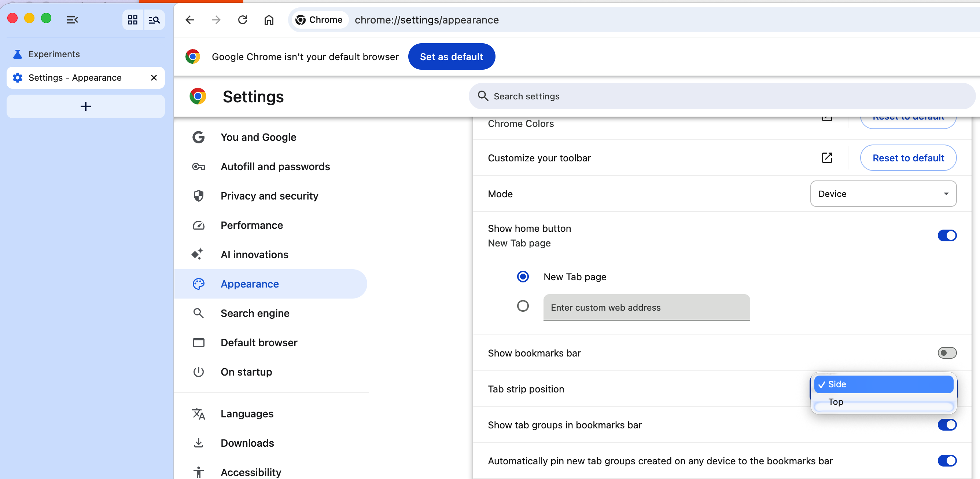The width and height of the screenshot is (980, 479).
Task: Click into the Search settings field
Action: [723, 96]
